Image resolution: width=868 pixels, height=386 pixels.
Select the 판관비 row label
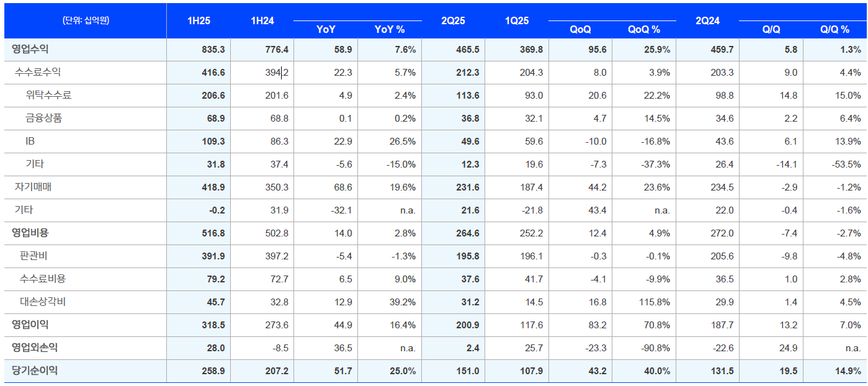tap(34, 256)
